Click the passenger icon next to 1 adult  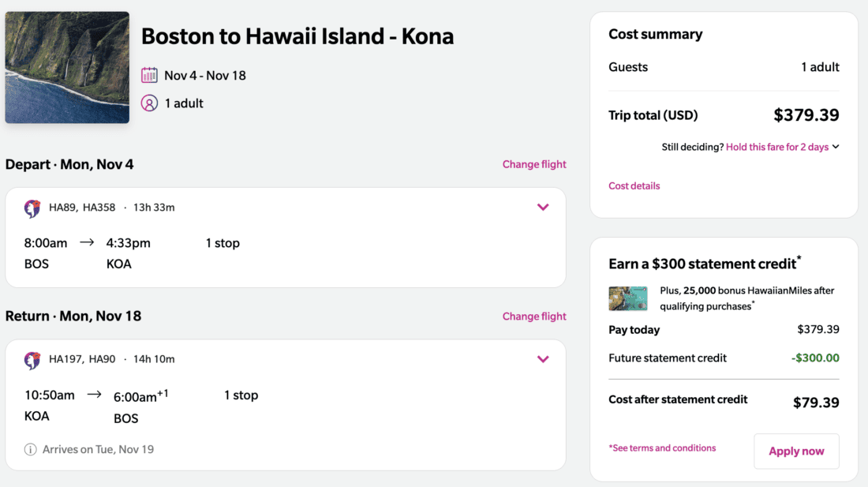[x=149, y=103]
